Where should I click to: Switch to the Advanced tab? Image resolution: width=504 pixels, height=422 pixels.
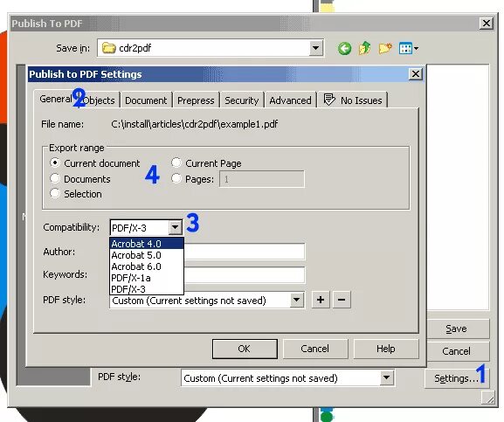point(290,100)
